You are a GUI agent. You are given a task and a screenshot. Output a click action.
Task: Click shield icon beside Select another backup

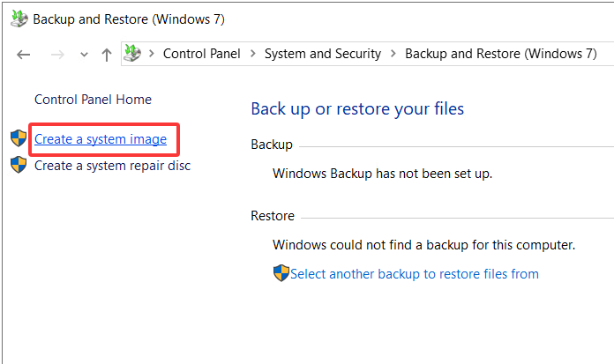[x=281, y=273]
